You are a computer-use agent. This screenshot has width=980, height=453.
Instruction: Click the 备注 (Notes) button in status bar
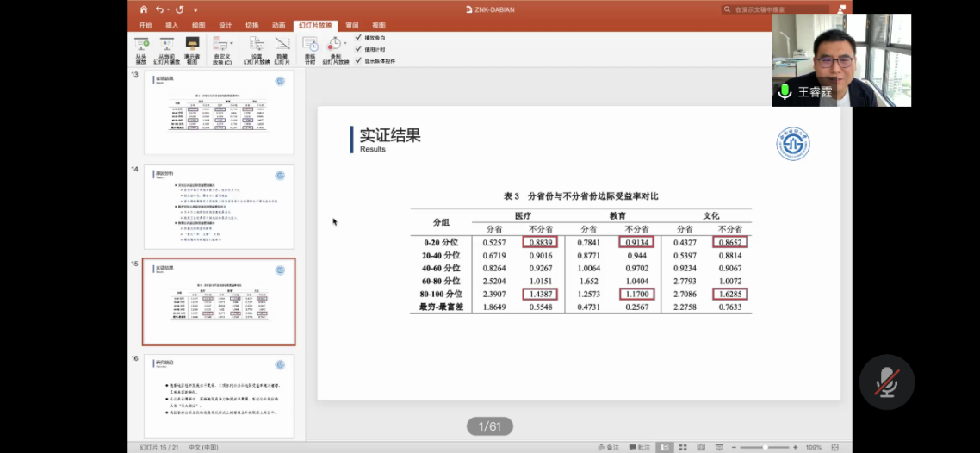(x=608, y=447)
